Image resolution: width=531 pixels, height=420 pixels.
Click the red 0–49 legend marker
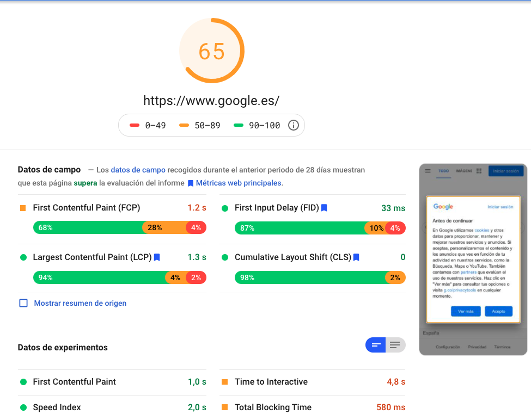click(x=135, y=125)
